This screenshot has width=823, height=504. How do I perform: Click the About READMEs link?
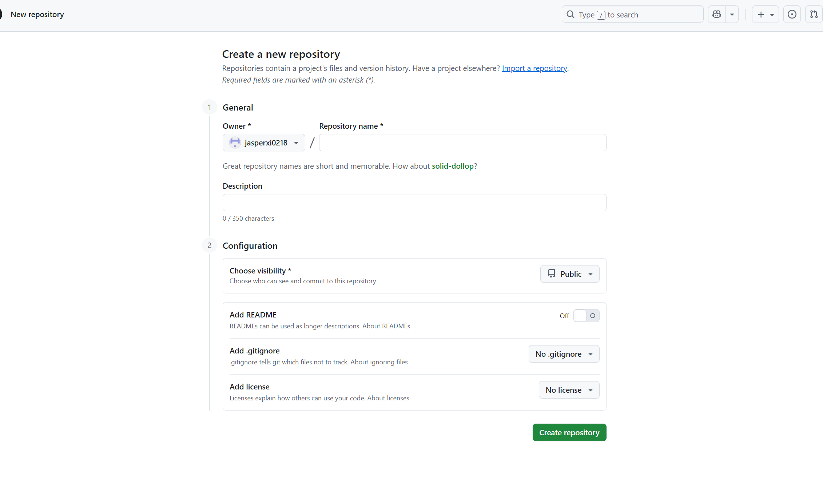[x=386, y=326]
